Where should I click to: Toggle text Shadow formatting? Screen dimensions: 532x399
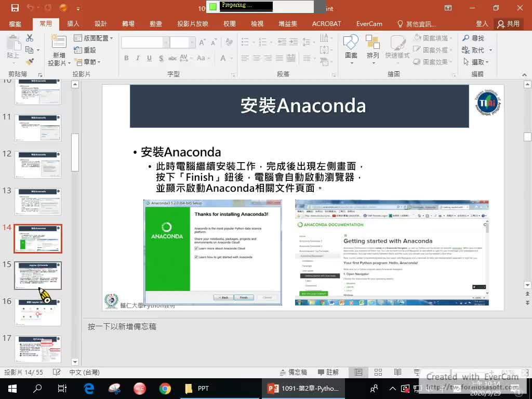tap(161, 58)
